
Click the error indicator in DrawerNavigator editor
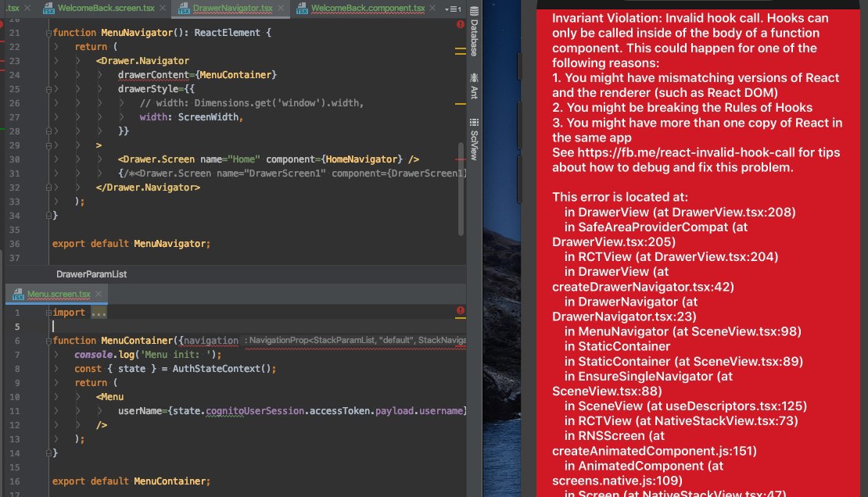point(460,24)
